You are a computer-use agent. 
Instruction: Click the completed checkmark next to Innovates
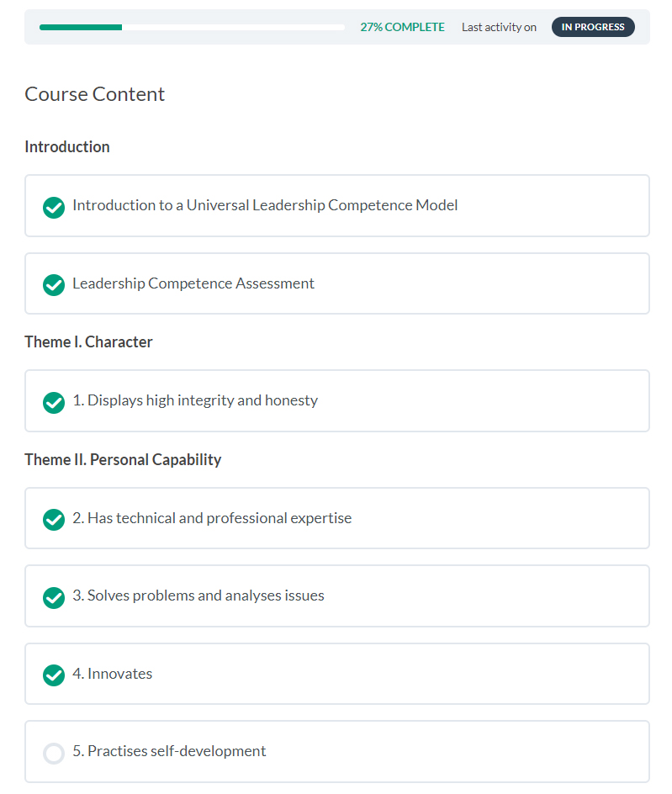[x=54, y=675]
